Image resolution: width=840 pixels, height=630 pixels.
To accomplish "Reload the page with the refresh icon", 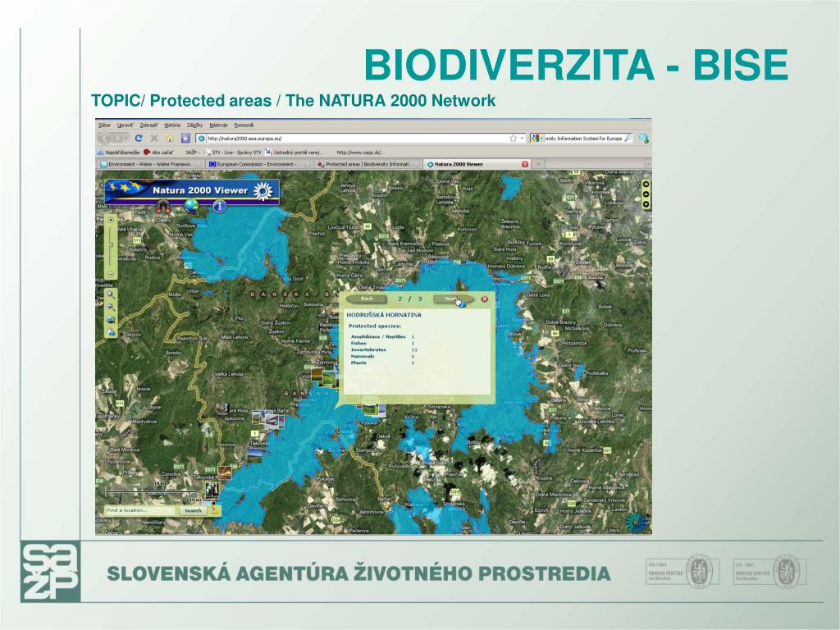I will [x=138, y=138].
